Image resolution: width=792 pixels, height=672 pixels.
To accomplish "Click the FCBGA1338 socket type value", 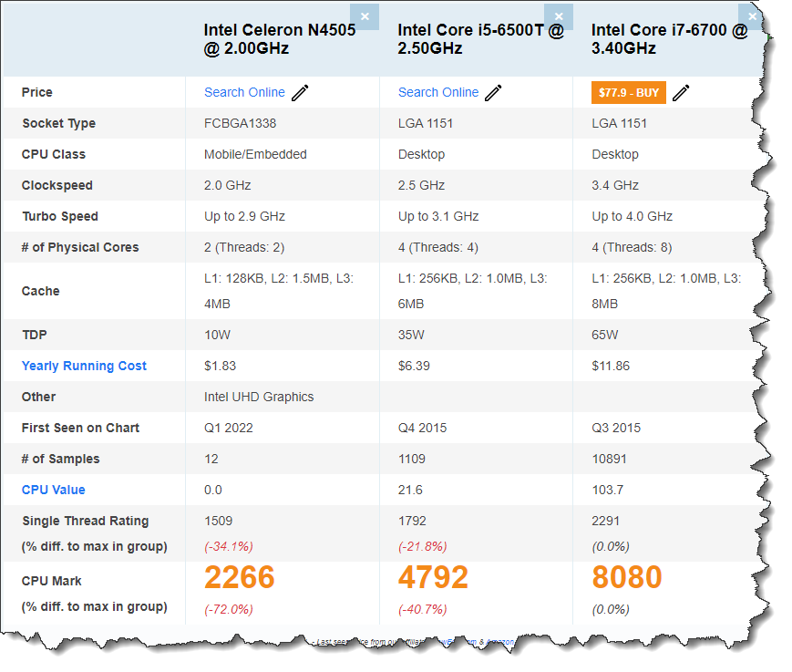I will (x=241, y=123).
